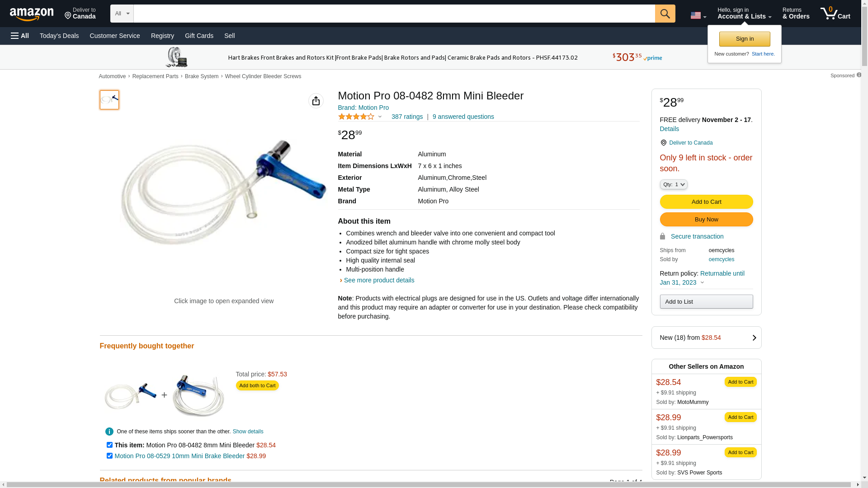Click the star rating icons

click(356, 117)
